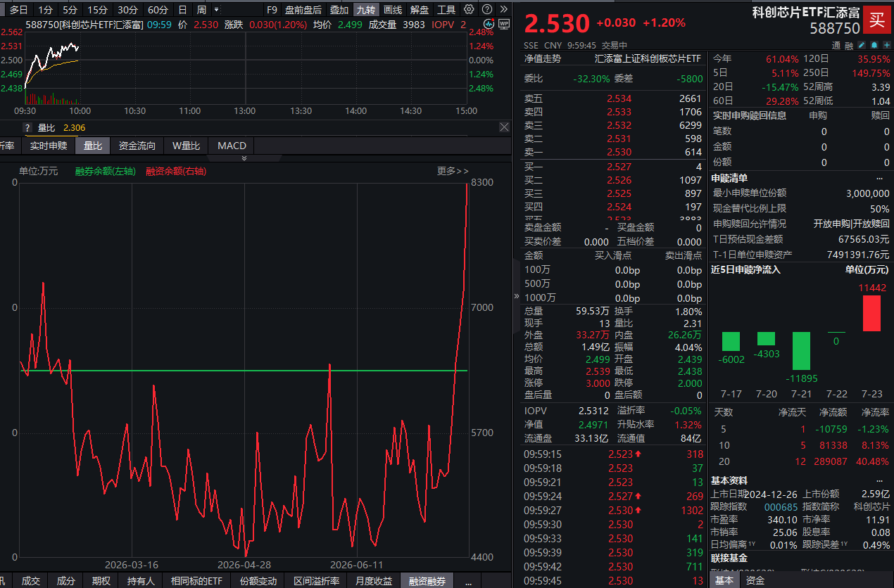Expand the side panel collapse arrow handle
The width and height of the screenshot is (894, 588).
point(517,296)
